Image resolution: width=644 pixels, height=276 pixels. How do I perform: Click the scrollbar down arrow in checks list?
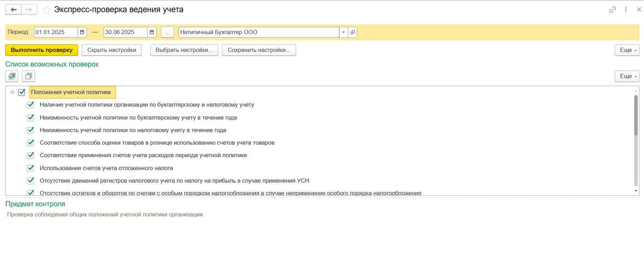coord(636,191)
